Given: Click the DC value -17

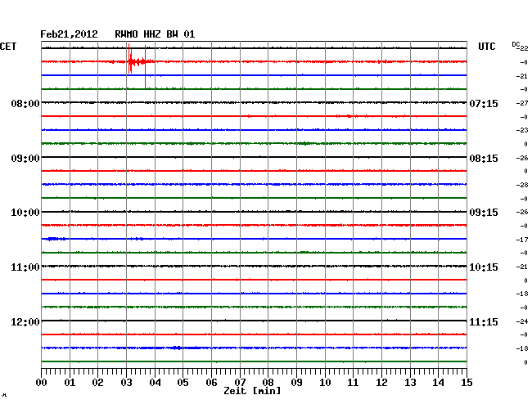Looking at the screenshot, I should click(522, 240).
